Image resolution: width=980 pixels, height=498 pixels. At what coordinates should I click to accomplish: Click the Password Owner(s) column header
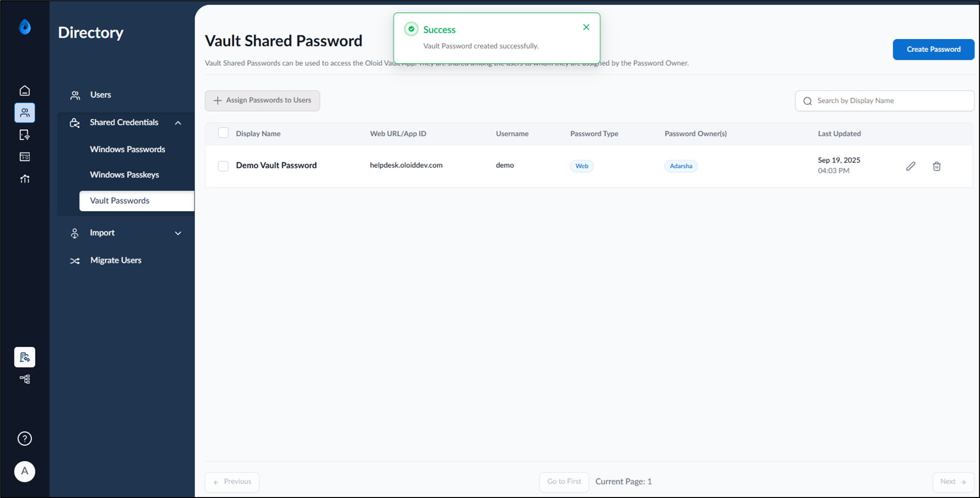click(695, 133)
